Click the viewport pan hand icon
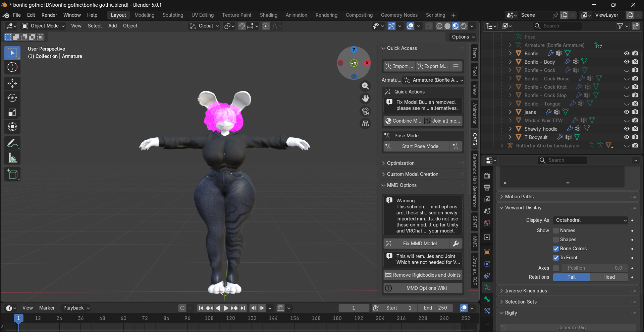Viewport: 644px width, 332px height. [365, 98]
